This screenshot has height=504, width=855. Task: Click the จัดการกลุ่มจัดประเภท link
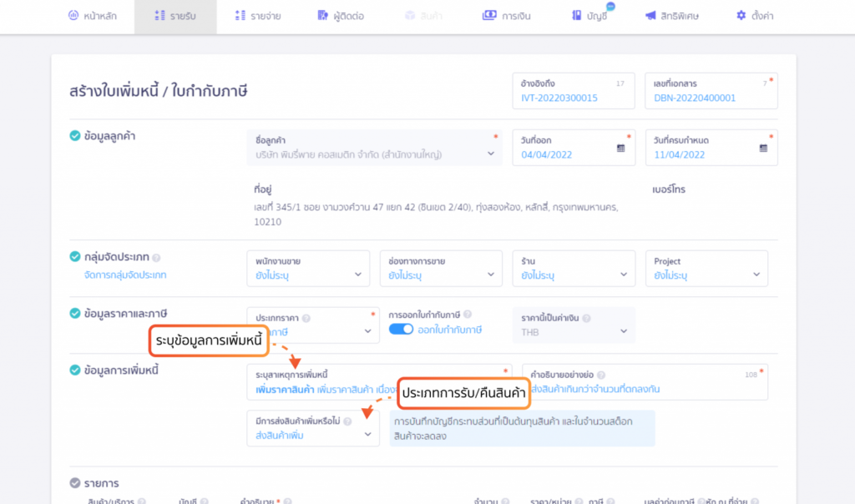[x=125, y=275]
